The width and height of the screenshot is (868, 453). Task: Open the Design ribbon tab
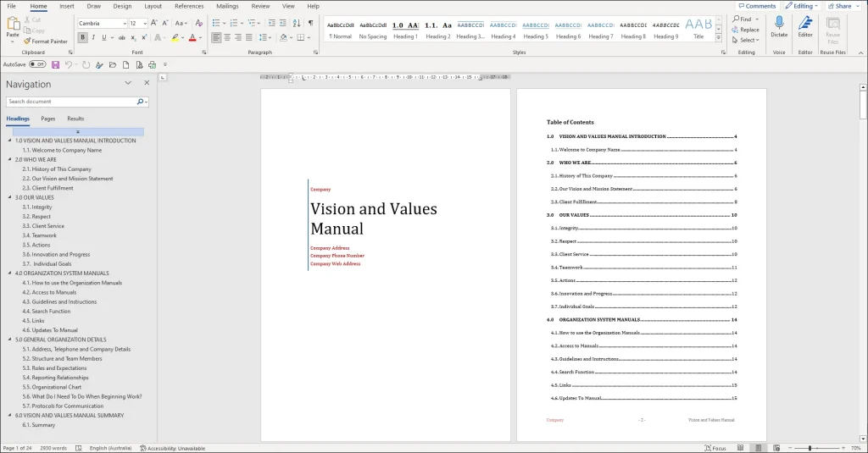[x=122, y=6]
